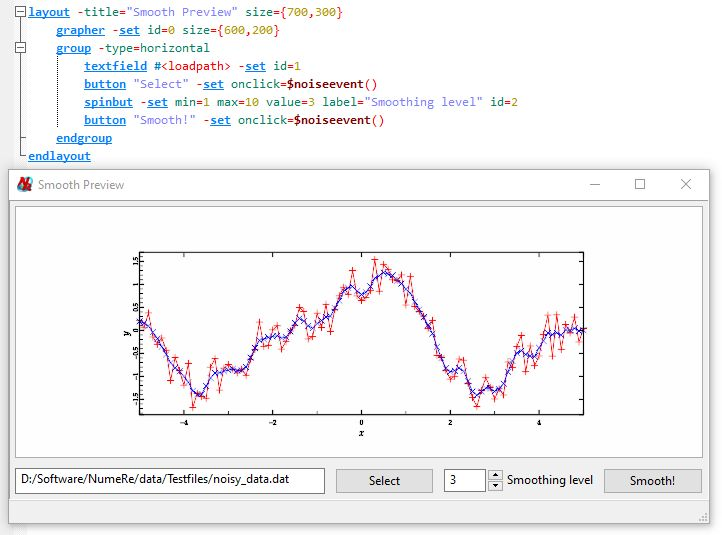Click the layout keyword link
The height and width of the screenshot is (535, 722).
49,12
